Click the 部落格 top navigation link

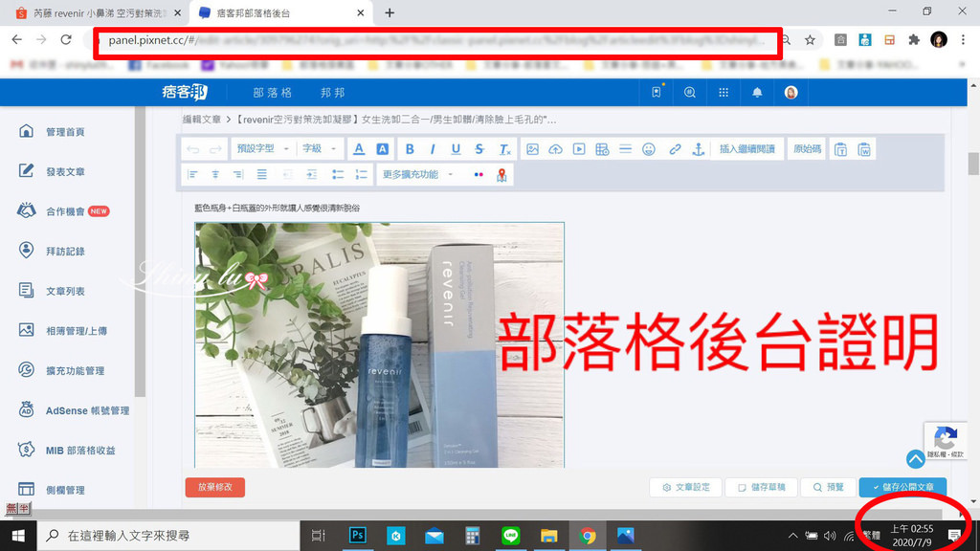[x=273, y=93]
